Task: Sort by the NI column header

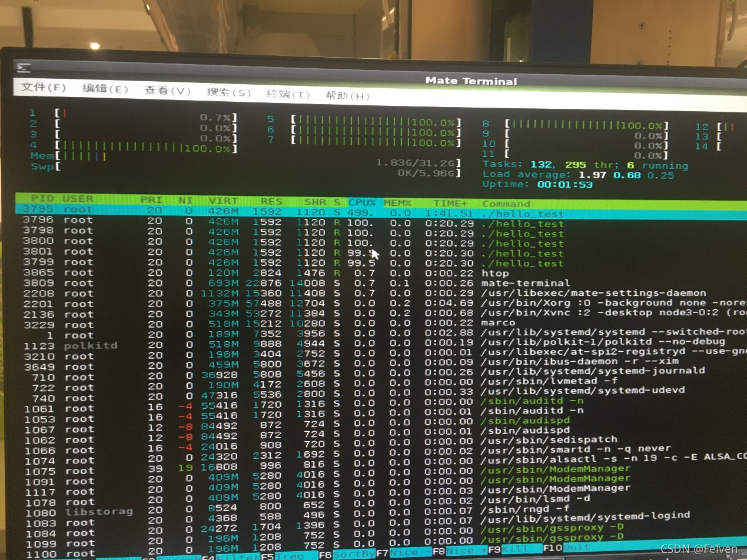Action: (x=185, y=201)
